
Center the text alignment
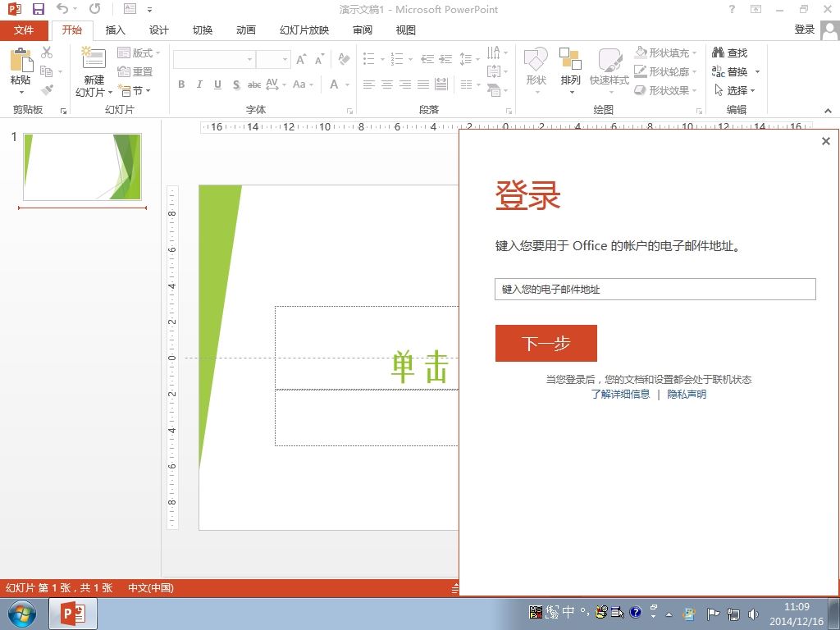(x=387, y=84)
